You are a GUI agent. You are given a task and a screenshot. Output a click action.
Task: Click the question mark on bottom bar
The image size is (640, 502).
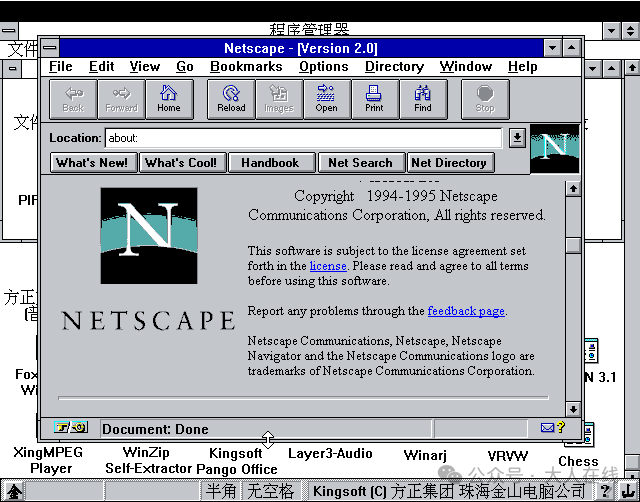[x=605, y=491]
